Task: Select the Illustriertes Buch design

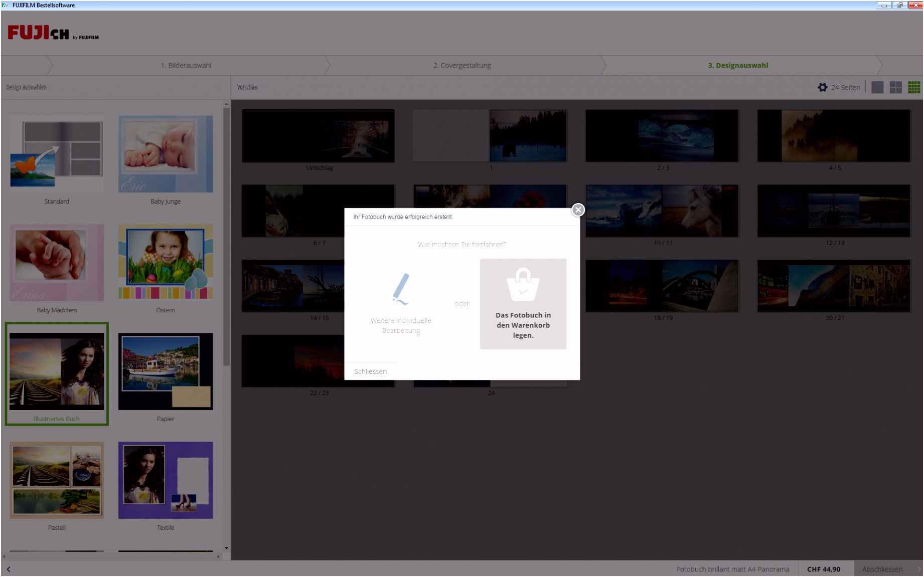Action: [57, 374]
